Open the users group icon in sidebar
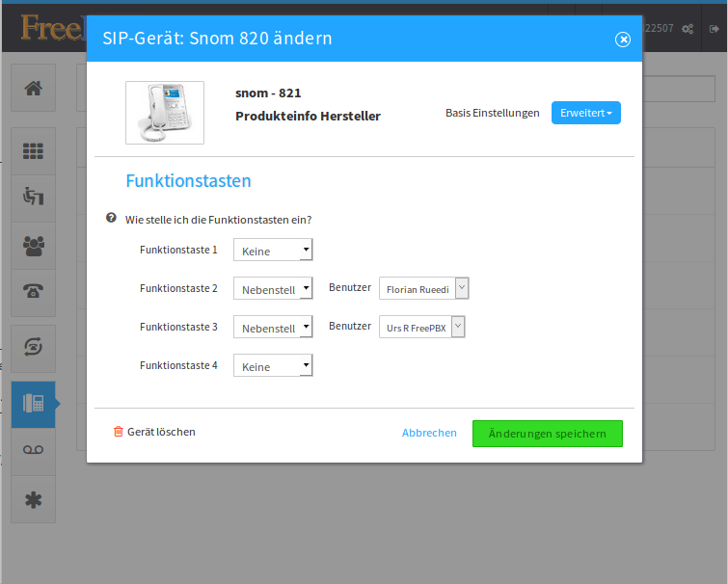Screen dimensions: 728x584 (x=33, y=246)
